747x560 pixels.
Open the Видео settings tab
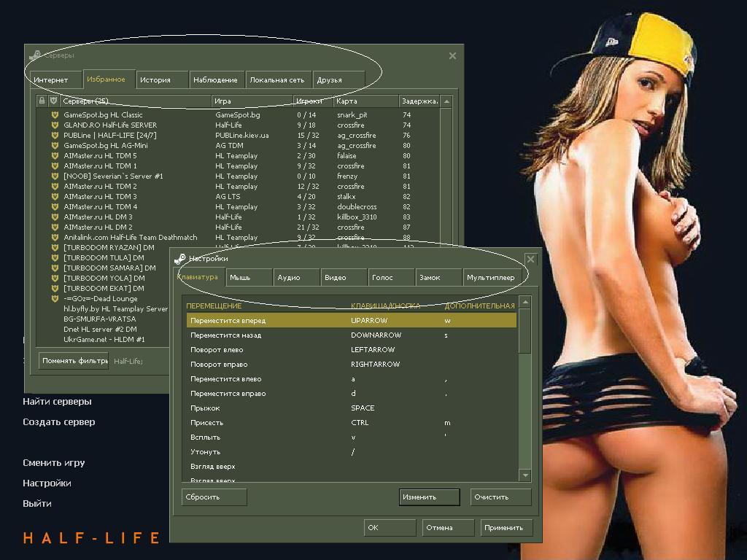pyautogui.click(x=344, y=277)
